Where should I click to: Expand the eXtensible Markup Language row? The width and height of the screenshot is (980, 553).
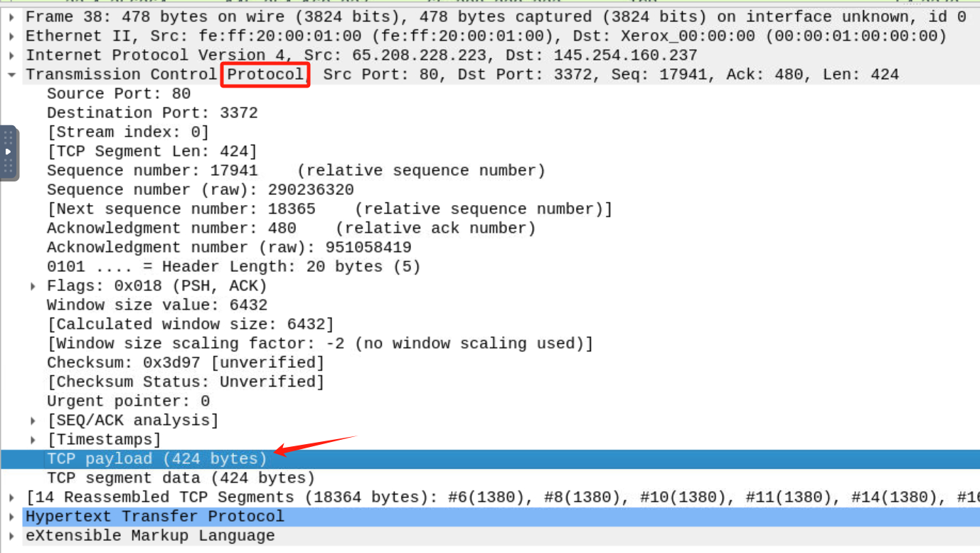tap(11, 536)
